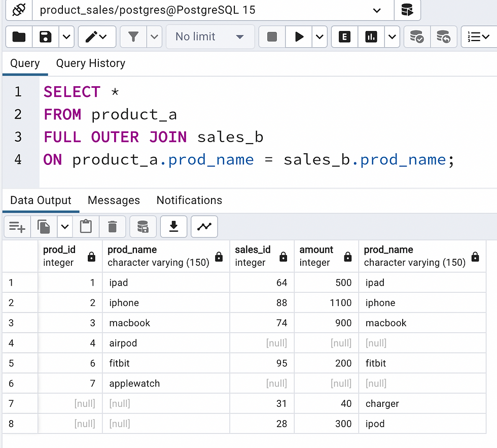Open the Messages tab
Screen dimensions: 497x448
pos(114,200)
